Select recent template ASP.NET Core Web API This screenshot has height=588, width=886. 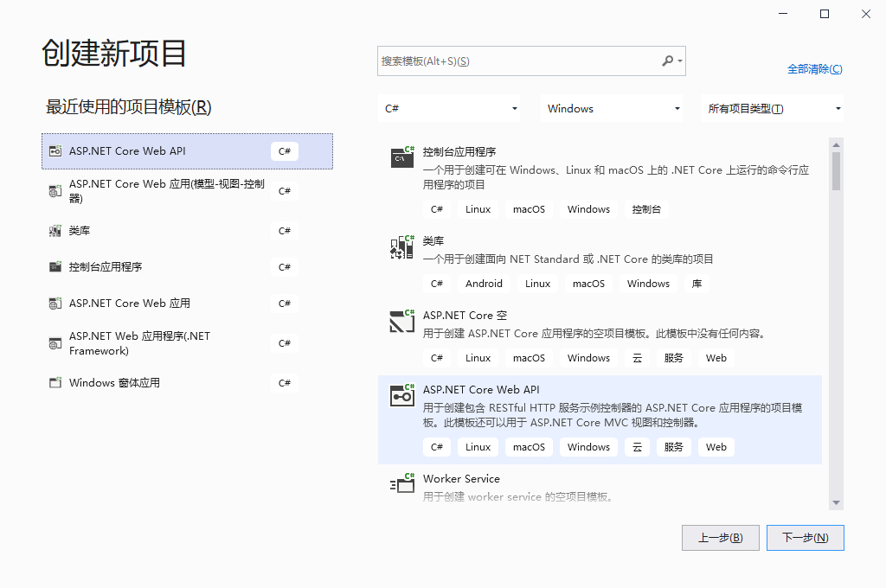tap(187, 151)
